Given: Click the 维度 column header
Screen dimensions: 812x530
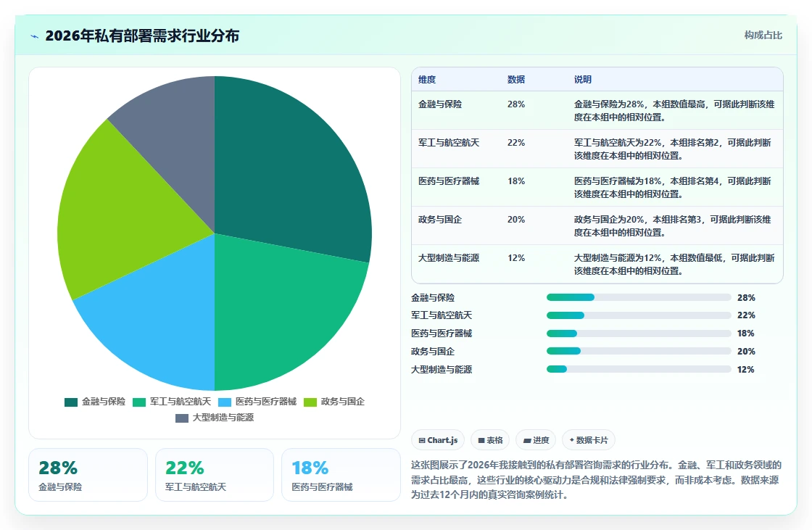Looking at the screenshot, I should pos(427,80).
